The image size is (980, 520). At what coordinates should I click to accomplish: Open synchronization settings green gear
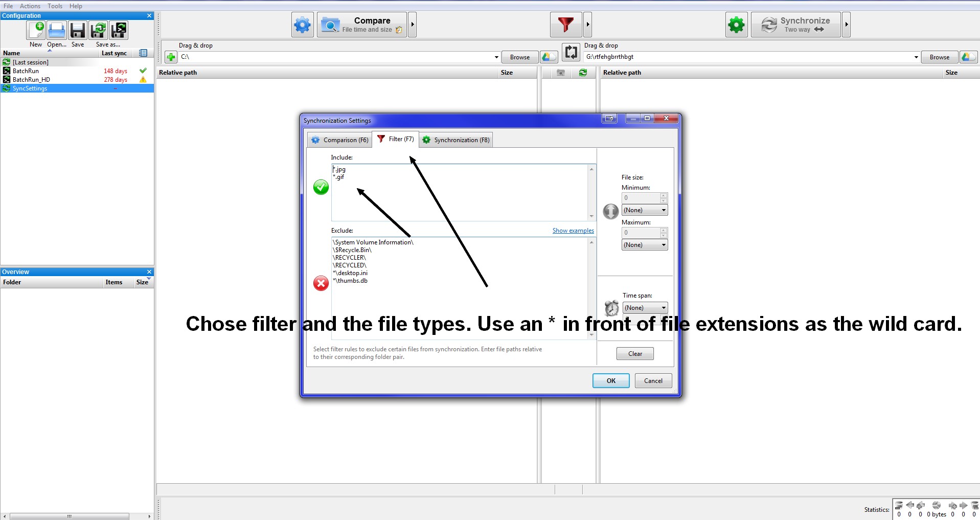(736, 25)
